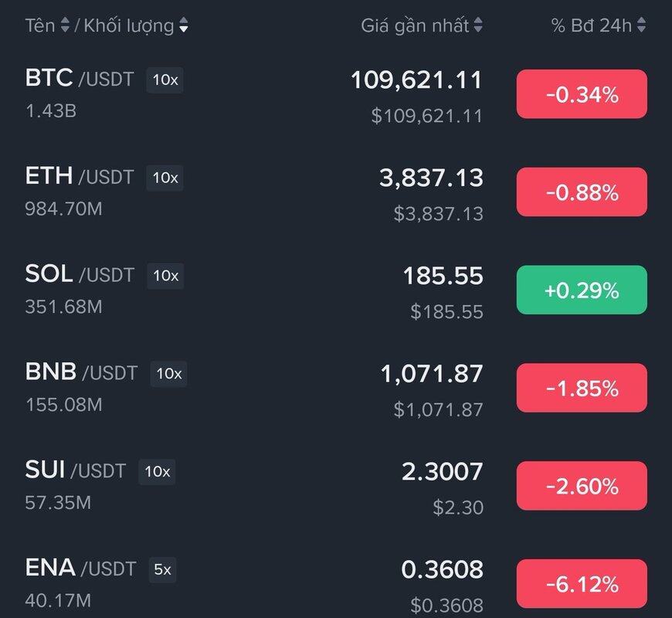
Task: Sort by volume using Khối lượng arrows
Action: [183, 25]
